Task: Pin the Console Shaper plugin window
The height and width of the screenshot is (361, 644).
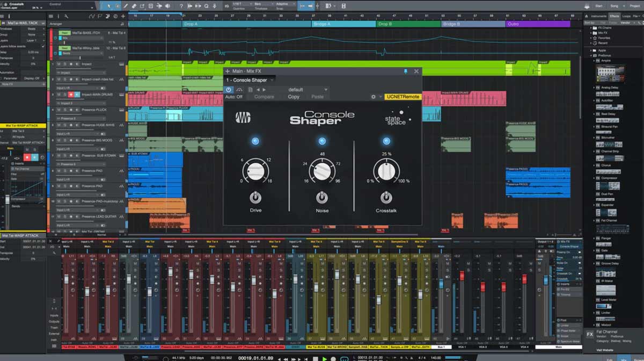Action: (406, 71)
